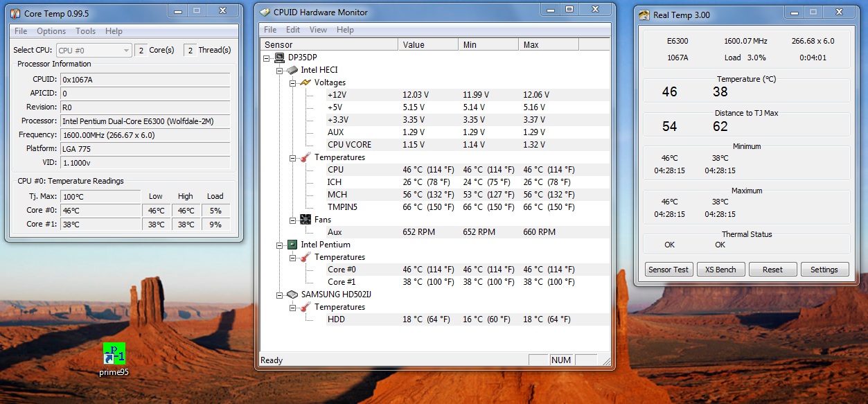Click Sensor Test button in Real Temp
The image size is (868, 404).
[x=668, y=270]
